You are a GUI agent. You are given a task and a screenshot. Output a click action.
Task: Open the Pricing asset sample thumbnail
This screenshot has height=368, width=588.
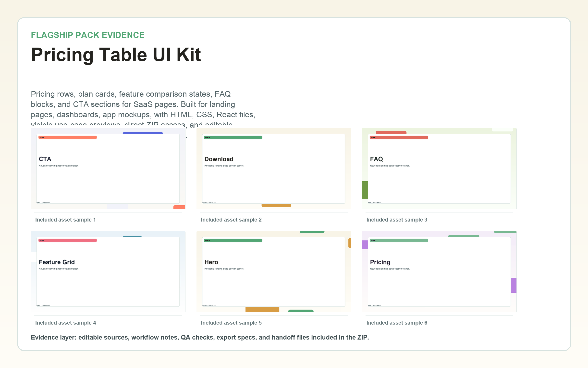(439, 272)
